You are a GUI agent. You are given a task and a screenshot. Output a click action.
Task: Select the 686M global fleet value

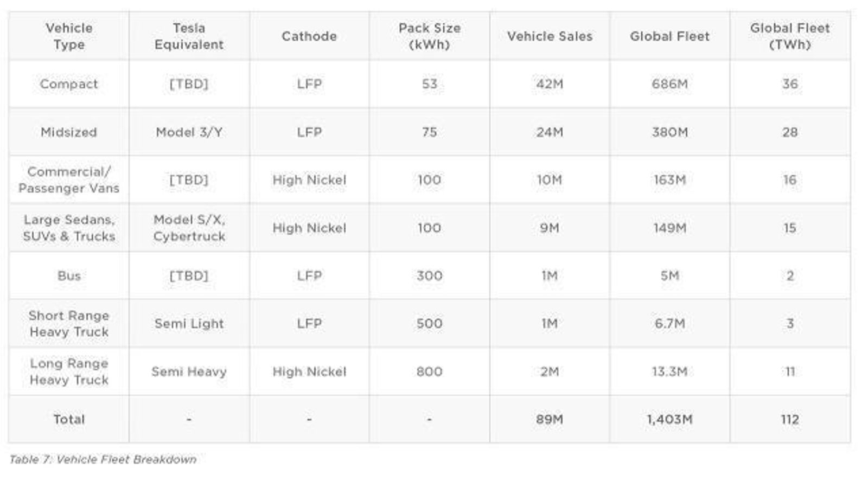(669, 84)
